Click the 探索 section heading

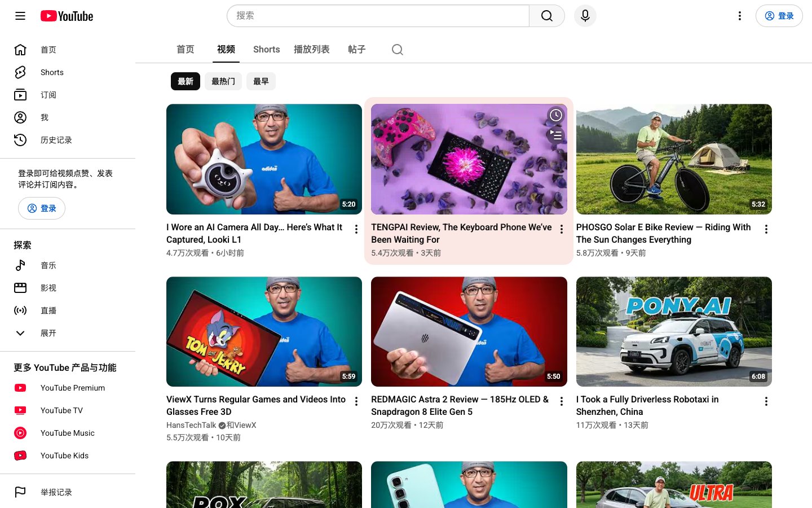tap(23, 245)
